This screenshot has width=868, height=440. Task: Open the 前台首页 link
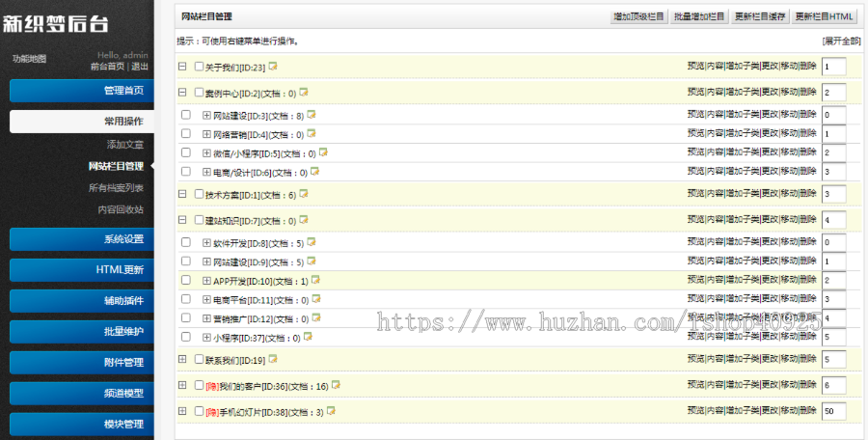point(108,67)
